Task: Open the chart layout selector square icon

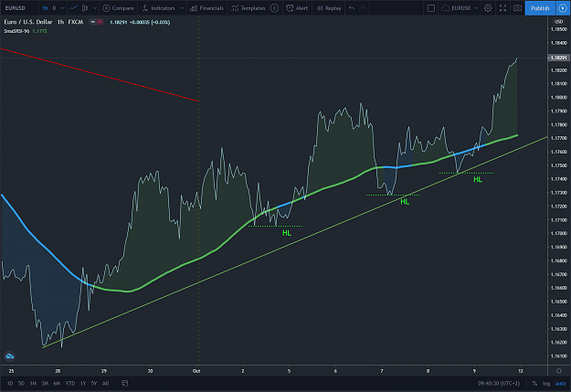Action: pos(431,7)
